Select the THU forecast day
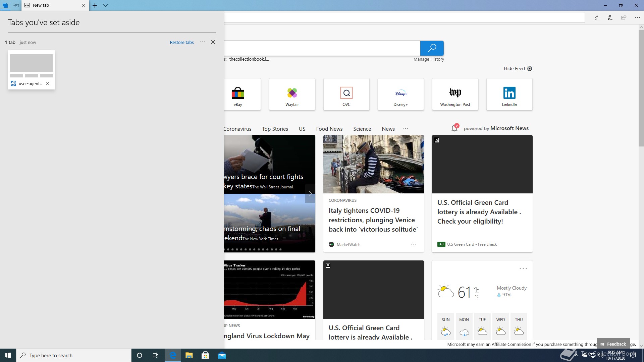This screenshot has width=644, height=362. click(519, 326)
